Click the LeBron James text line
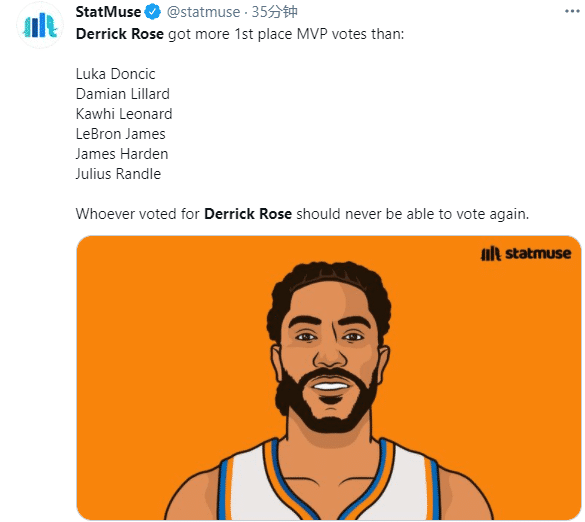Screen dimensions: 585x522 tap(121, 134)
